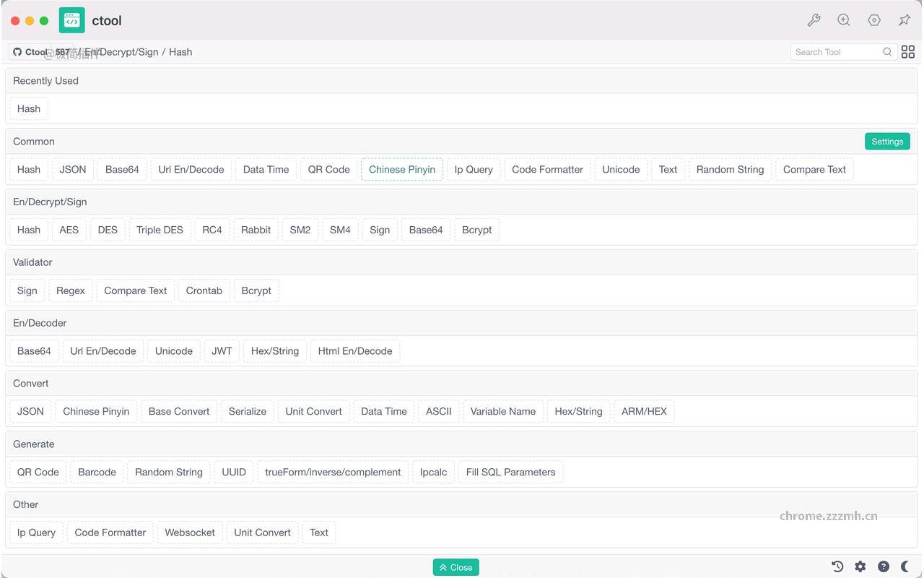The height and width of the screenshot is (578, 924).
Task: Open the Websocket tool
Action: (190, 533)
